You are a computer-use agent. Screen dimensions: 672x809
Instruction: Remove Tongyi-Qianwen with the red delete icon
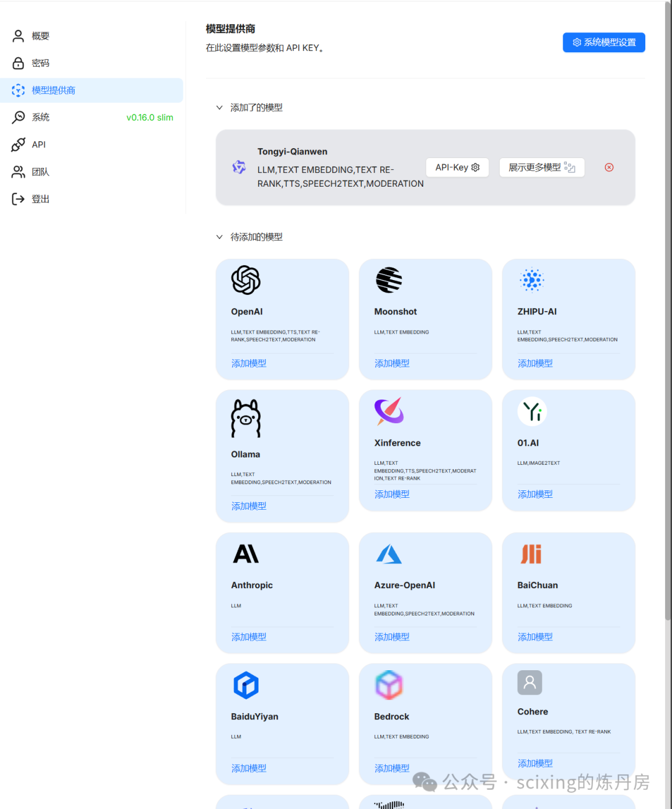(609, 167)
